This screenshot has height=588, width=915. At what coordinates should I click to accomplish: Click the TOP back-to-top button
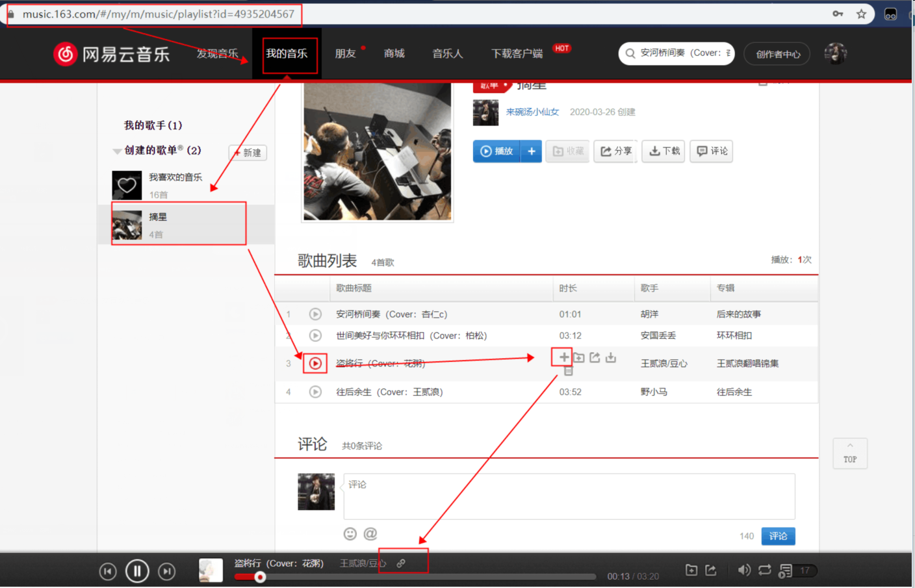(x=850, y=453)
